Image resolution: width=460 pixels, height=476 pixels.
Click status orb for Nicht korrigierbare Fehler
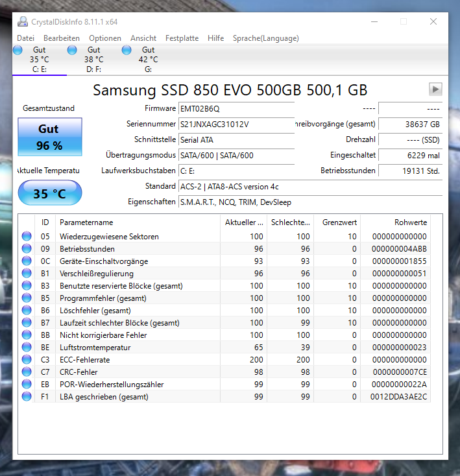click(27, 335)
